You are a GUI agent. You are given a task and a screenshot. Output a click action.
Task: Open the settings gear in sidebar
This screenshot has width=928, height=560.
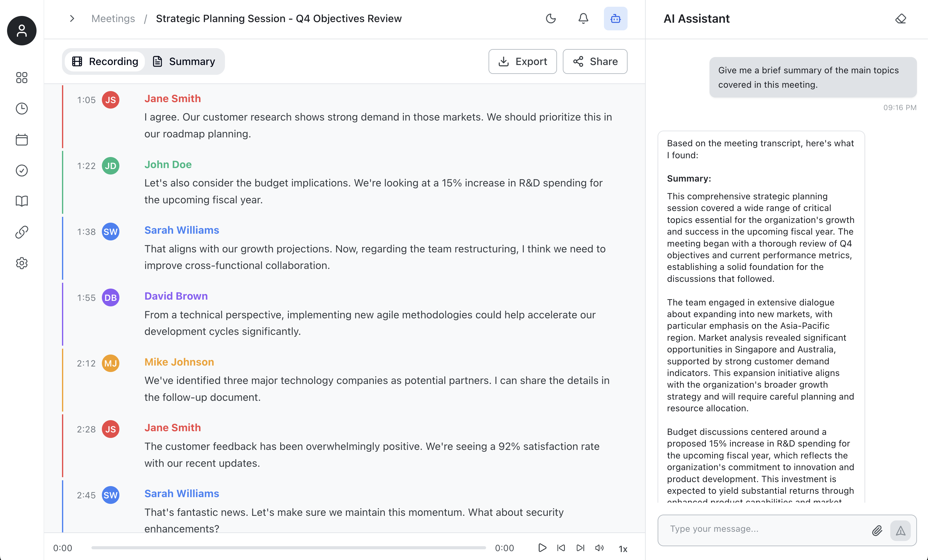click(22, 263)
